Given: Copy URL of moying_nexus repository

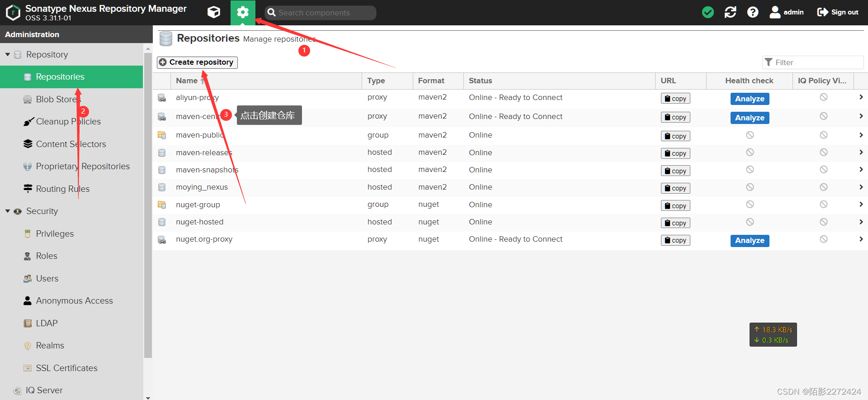Looking at the screenshot, I should (x=675, y=188).
